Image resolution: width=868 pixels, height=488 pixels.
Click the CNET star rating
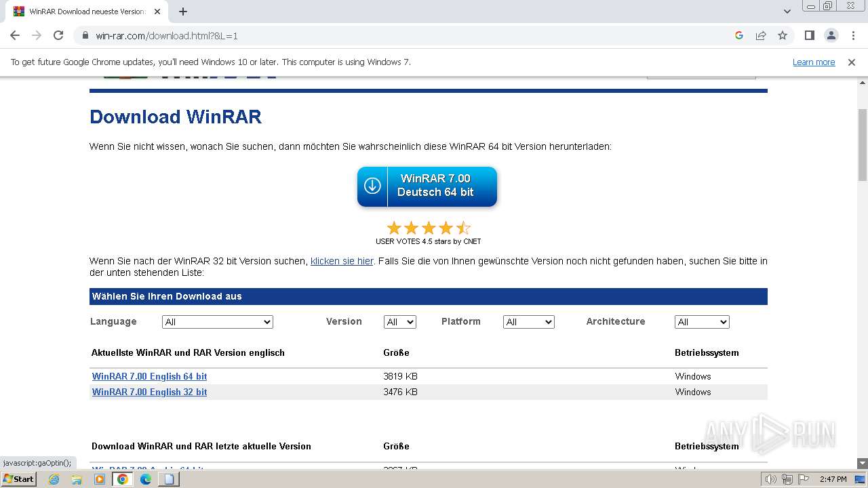(429, 228)
